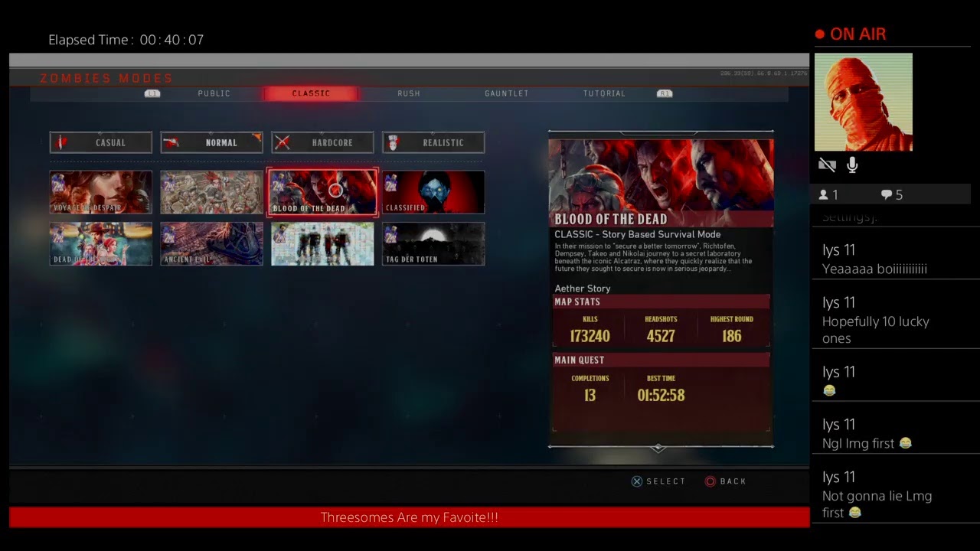Select the Tag der Toten map
The width and height of the screenshot is (980, 551).
click(x=433, y=243)
